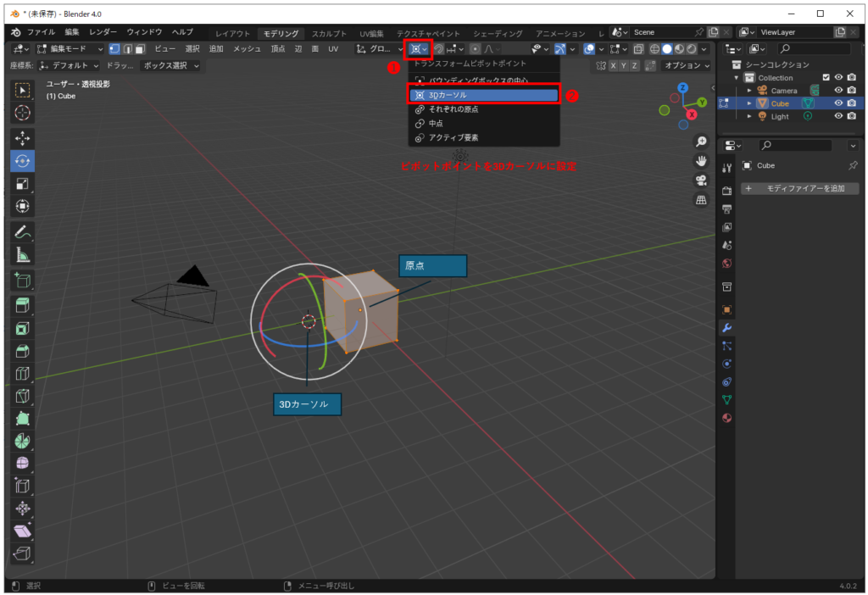Select the Move tool in the toolbar
This screenshot has height=595, width=868.
coord(23,138)
